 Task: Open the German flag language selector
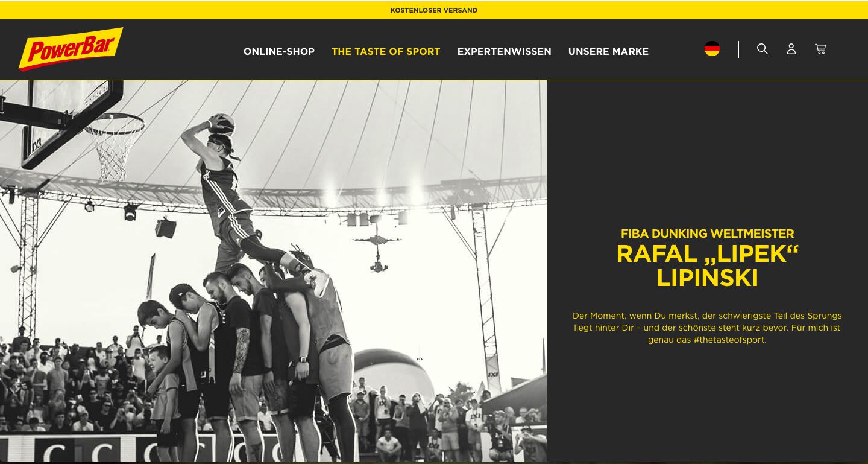[x=712, y=49]
